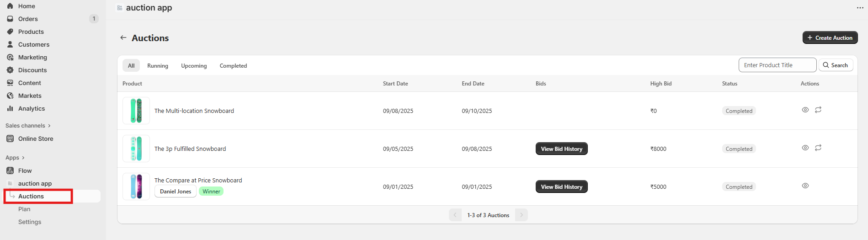868x240 pixels.
Task: Open Home from the sidebar
Action: [27, 6]
